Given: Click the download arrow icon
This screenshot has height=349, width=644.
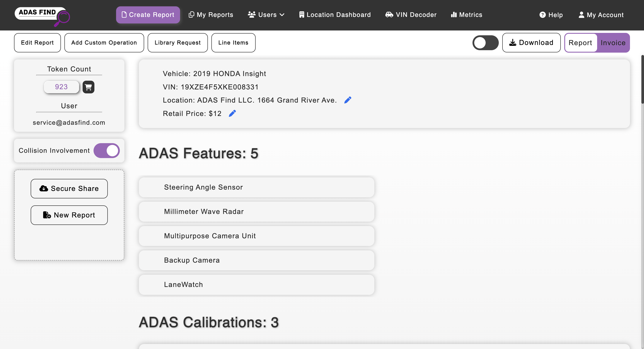Looking at the screenshot, I should [513, 43].
